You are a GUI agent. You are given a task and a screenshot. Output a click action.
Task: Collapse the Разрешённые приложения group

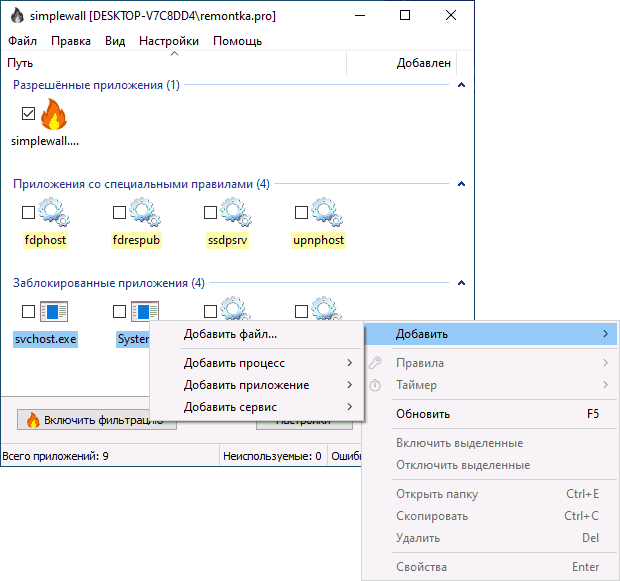461,85
